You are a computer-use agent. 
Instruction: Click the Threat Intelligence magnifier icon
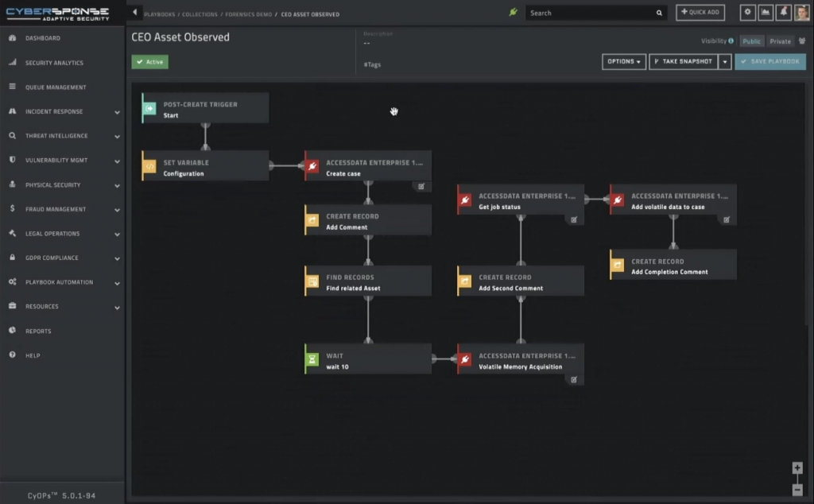11,135
